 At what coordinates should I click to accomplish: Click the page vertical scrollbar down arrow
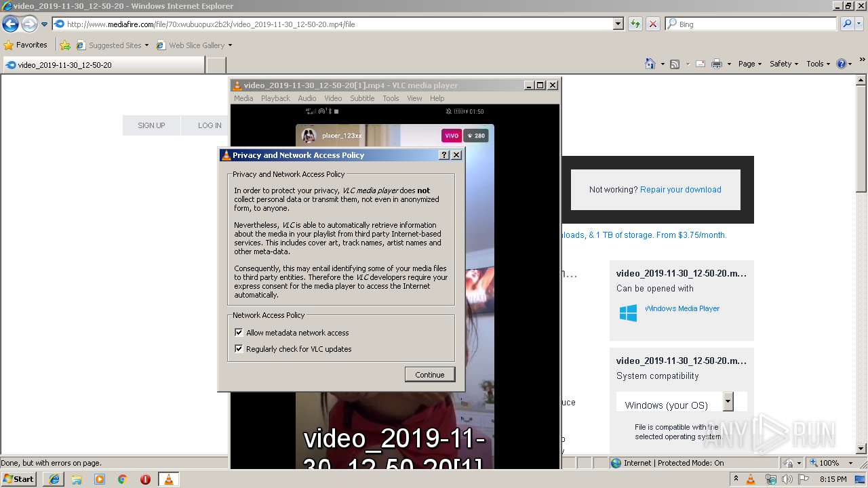pyautogui.click(x=861, y=449)
